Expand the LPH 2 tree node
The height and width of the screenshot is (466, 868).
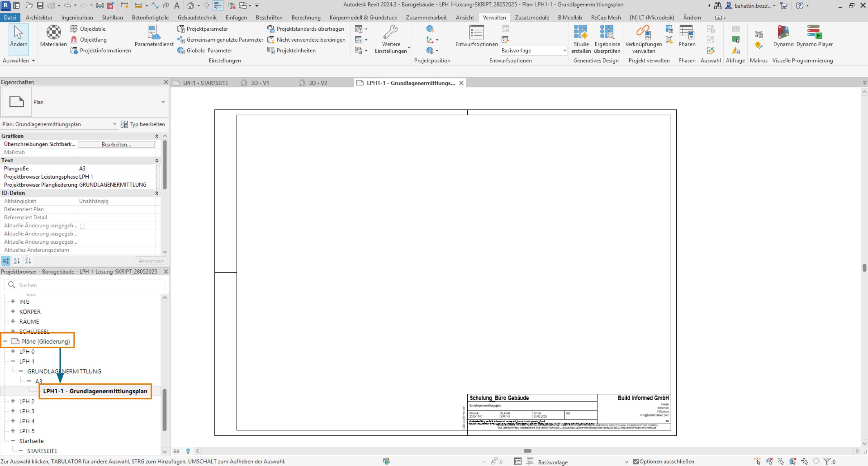point(13,401)
